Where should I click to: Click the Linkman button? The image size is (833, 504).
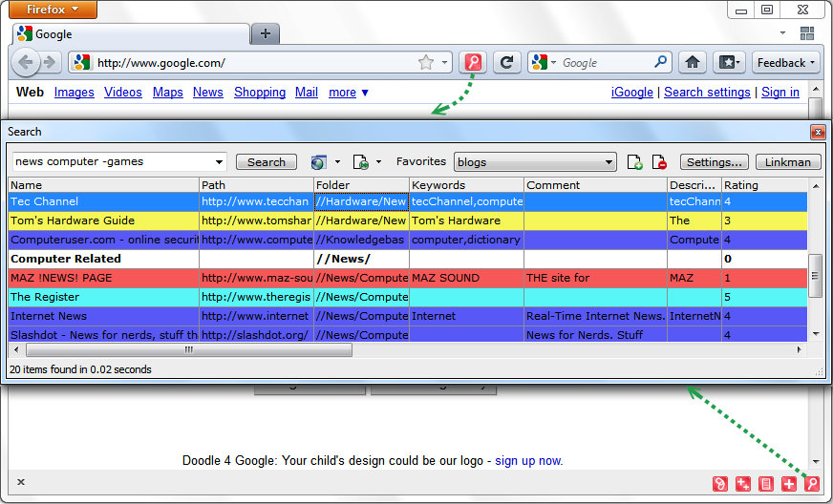tap(788, 162)
